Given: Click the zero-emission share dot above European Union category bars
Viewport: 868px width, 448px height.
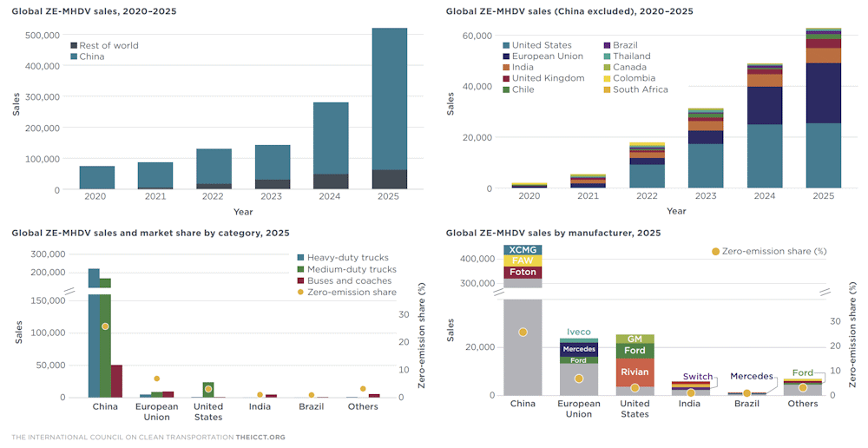Looking at the screenshot, I should click(x=156, y=379).
